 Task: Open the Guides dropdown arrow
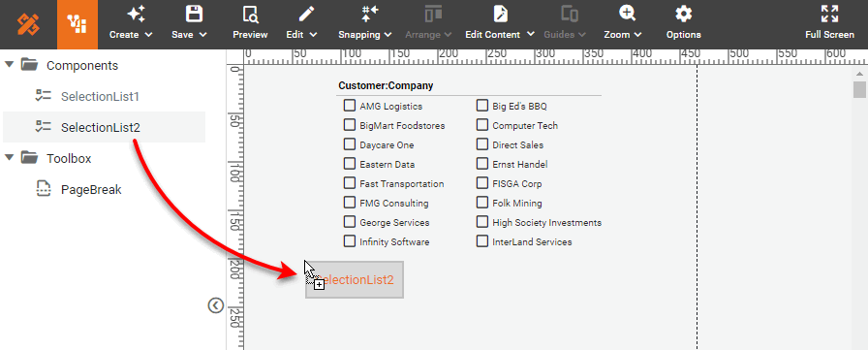(582, 34)
